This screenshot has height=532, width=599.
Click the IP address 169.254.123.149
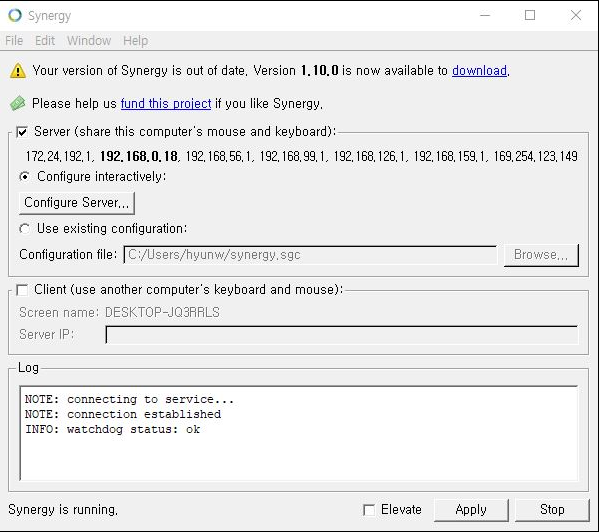535,156
